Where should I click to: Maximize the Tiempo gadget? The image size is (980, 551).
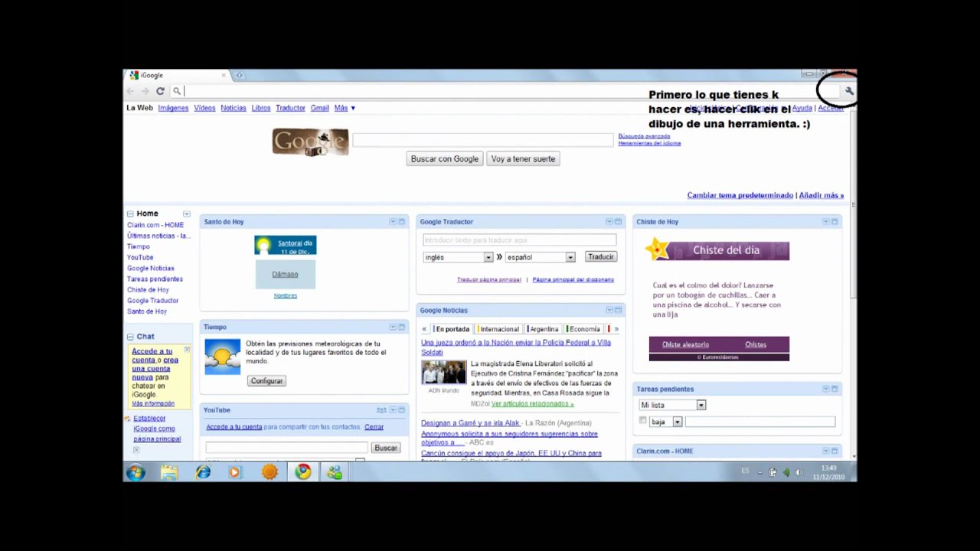[x=401, y=328]
